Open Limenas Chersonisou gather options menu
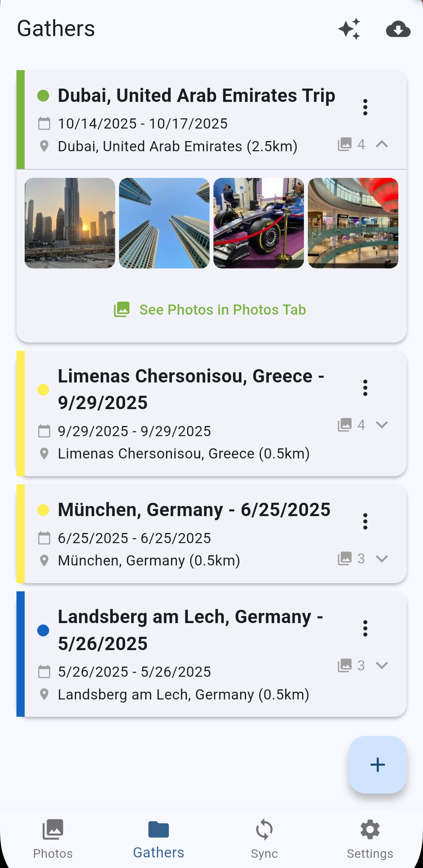This screenshot has width=423, height=868. pos(365,388)
